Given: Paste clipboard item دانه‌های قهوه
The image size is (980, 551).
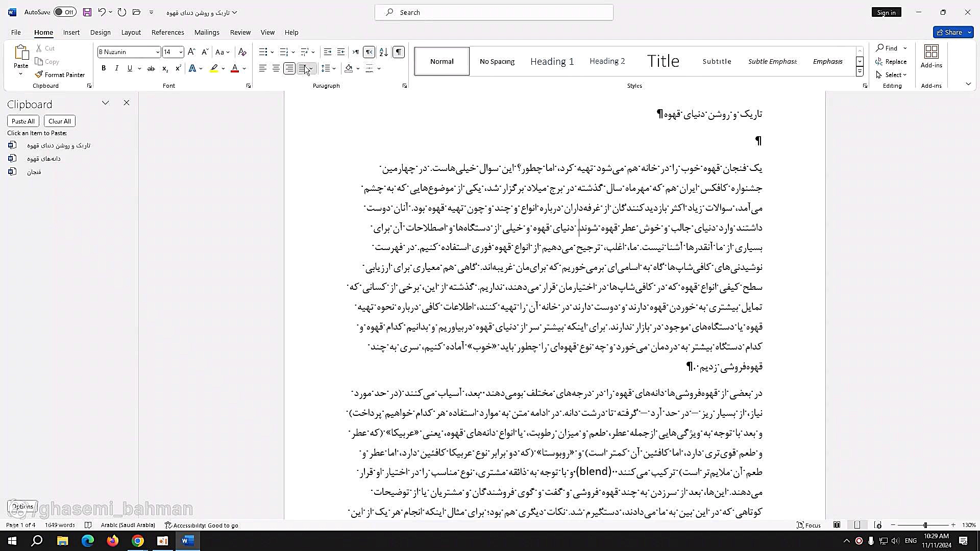Looking at the screenshot, I should (x=44, y=159).
